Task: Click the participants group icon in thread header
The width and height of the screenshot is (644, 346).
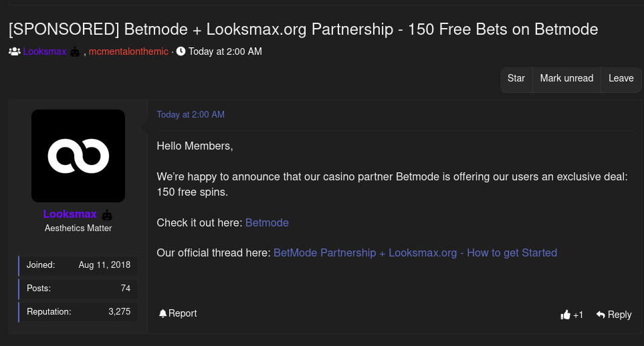Action: pos(15,51)
